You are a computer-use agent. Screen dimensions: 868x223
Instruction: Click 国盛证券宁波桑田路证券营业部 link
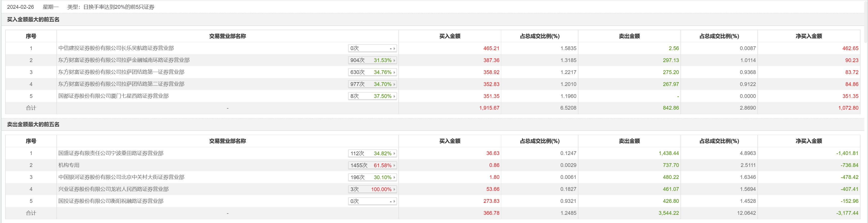111,153
